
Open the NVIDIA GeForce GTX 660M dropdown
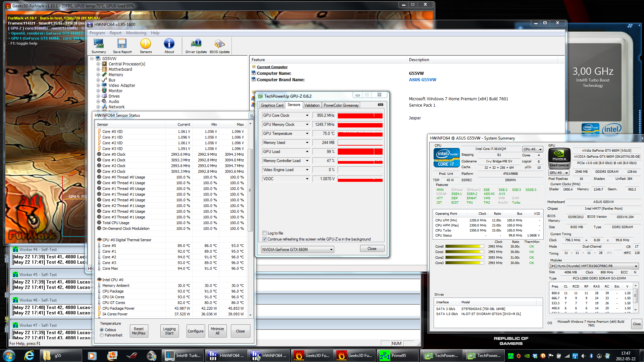(x=297, y=249)
